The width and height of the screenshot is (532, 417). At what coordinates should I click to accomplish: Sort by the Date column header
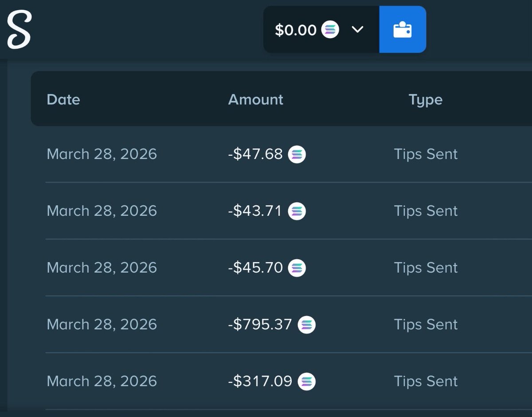coord(63,99)
